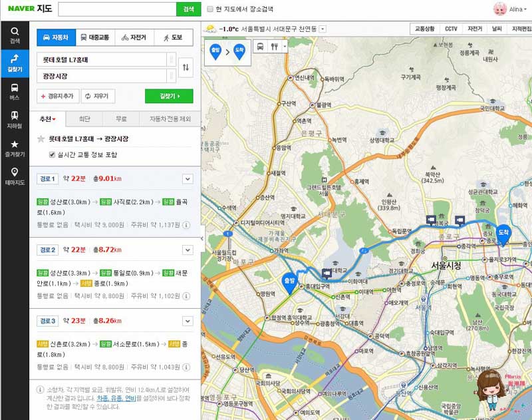Image resolution: width=532 pixels, height=420 pixels.
Task: Toggle CCTV overlay on map
Action: point(451,29)
